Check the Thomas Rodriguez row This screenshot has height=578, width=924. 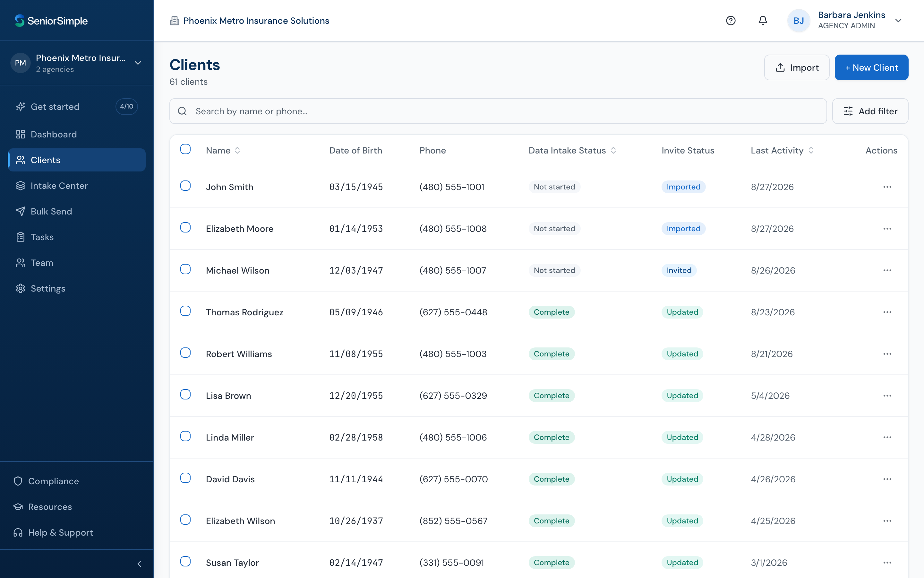point(185,311)
